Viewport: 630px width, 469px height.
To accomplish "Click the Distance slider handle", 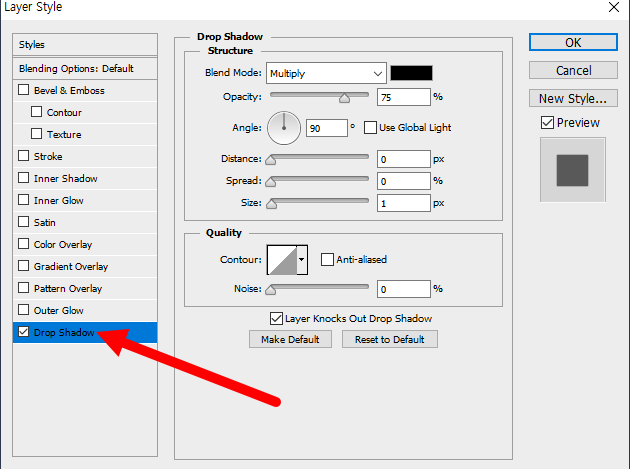I will tap(271, 160).
